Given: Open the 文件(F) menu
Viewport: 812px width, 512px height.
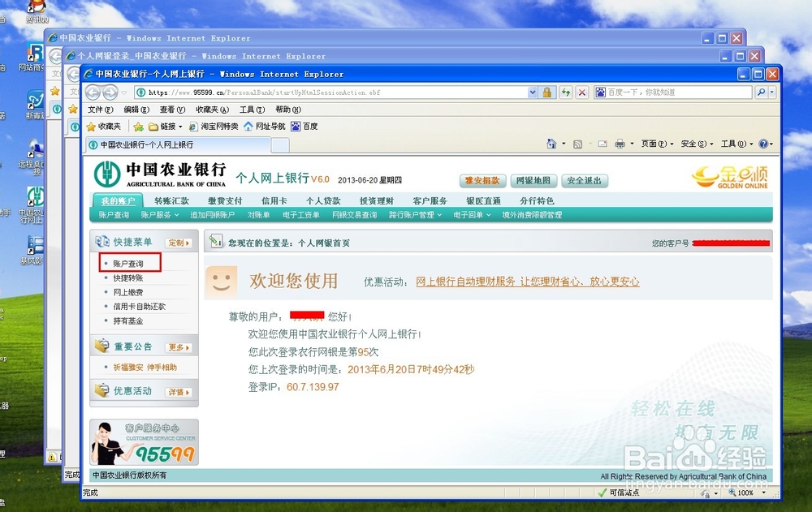Looking at the screenshot, I should pyautogui.click(x=101, y=110).
